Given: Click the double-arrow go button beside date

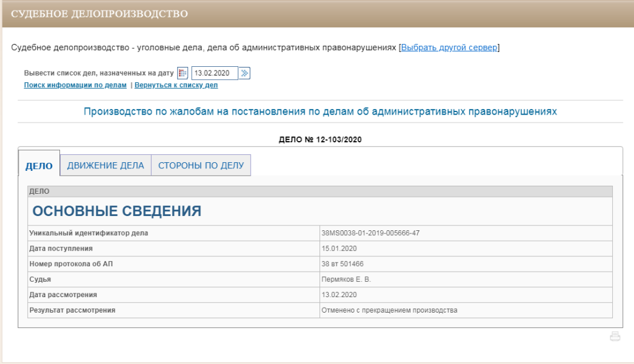Looking at the screenshot, I should pos(245,73).
